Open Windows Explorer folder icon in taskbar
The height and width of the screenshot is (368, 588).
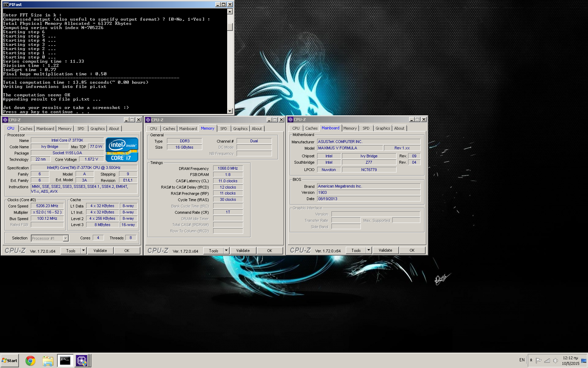pos(48,361)
